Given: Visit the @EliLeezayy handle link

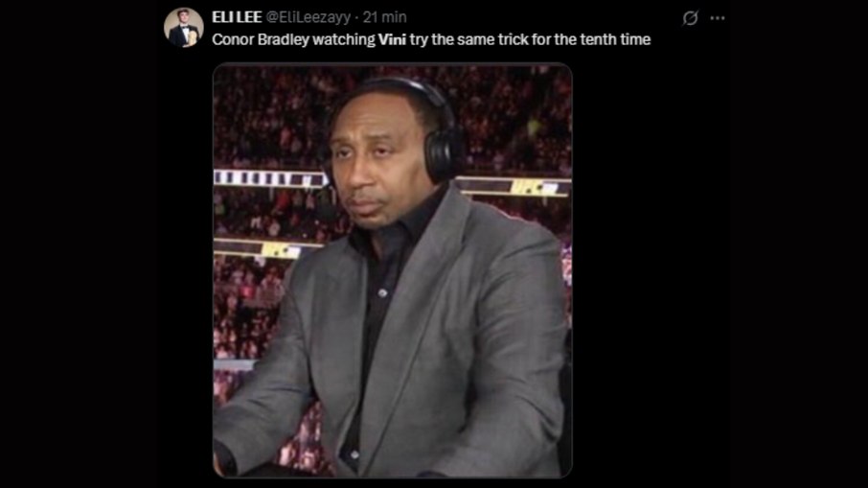Looking at the screenshot, I should tap(308, 17).
